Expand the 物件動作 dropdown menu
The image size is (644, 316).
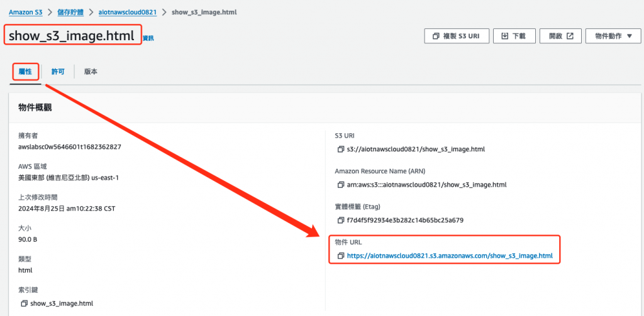613,36
